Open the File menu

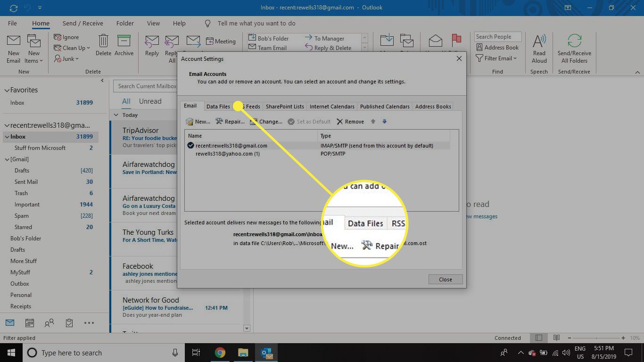tap(12, 23)
